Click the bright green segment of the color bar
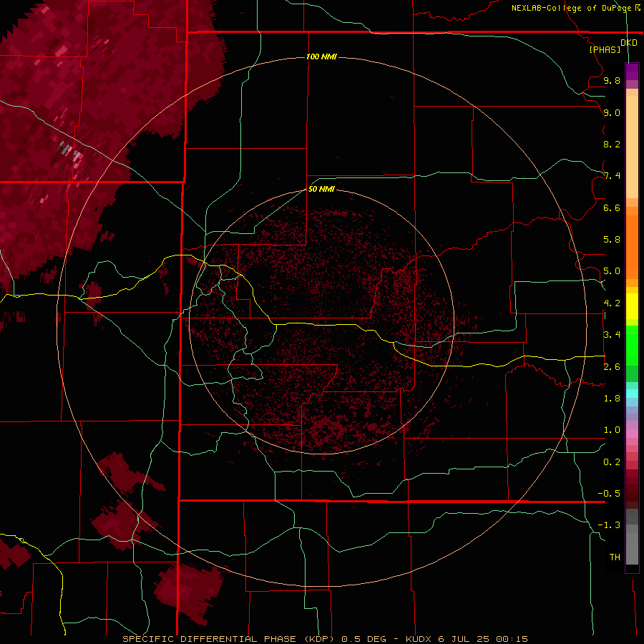 [x=632, y=345]
